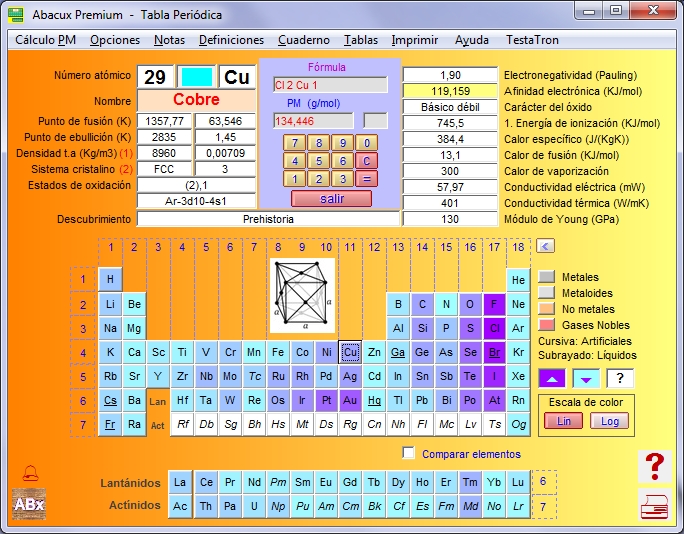
Task: Select the Lin color scale option
Action: [x=564, y=421]
